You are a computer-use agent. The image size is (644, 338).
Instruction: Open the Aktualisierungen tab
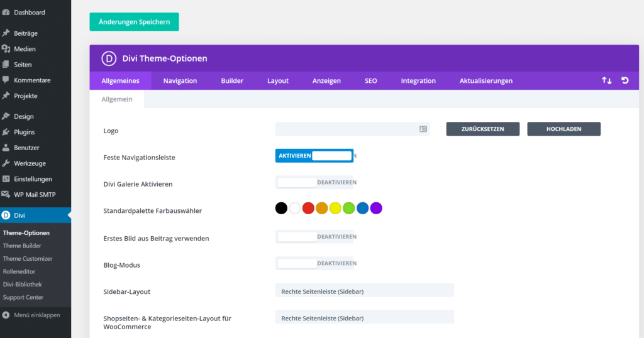pyautogui.click(x=486, y=81)
